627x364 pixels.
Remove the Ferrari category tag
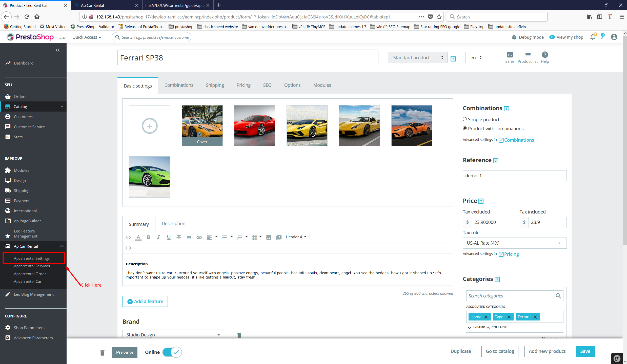click(535, 317)
